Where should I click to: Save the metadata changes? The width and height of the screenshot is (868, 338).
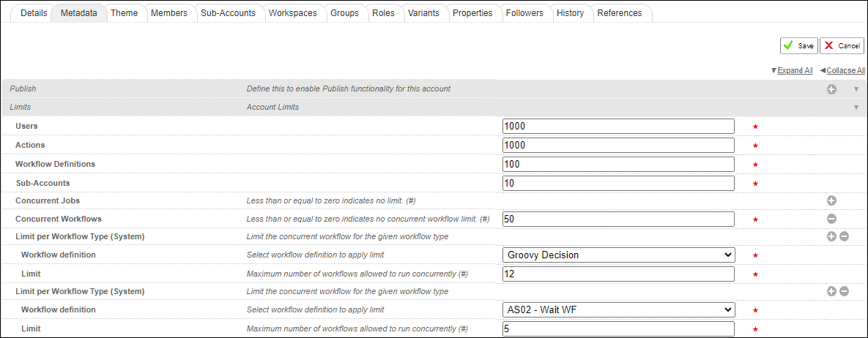(x=798, y=45)
